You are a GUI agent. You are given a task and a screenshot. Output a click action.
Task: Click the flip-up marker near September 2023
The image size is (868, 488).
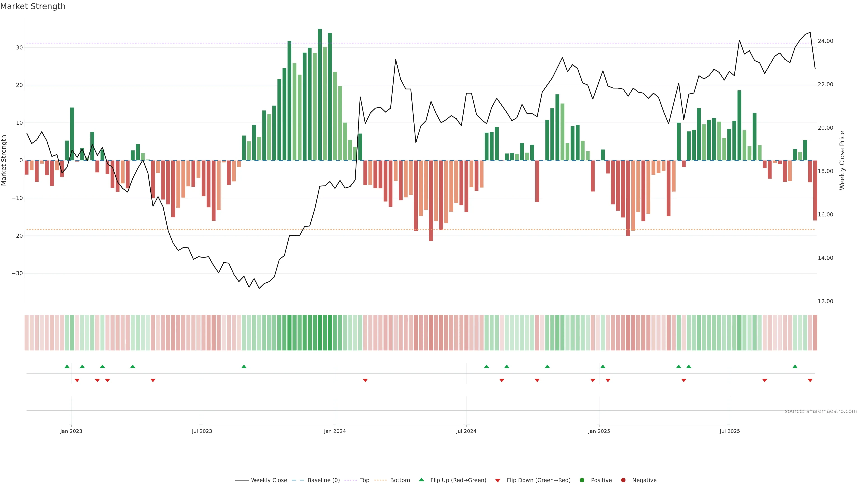[244, 366]
